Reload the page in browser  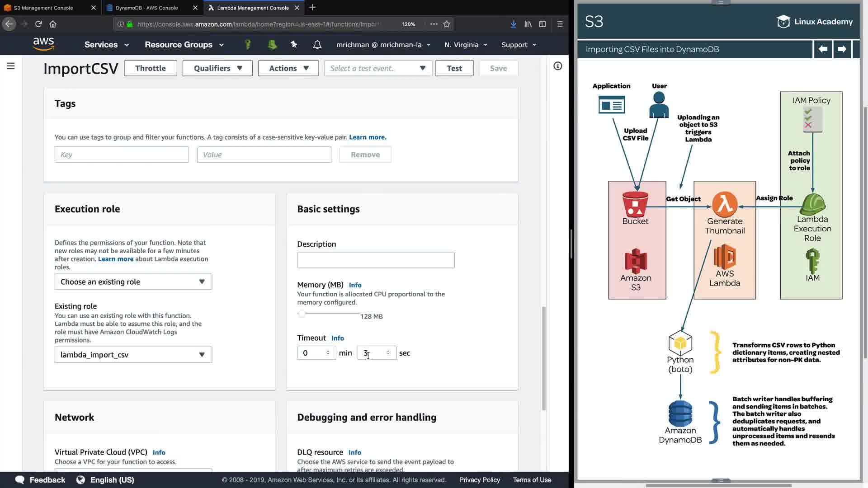pos(38,24)
